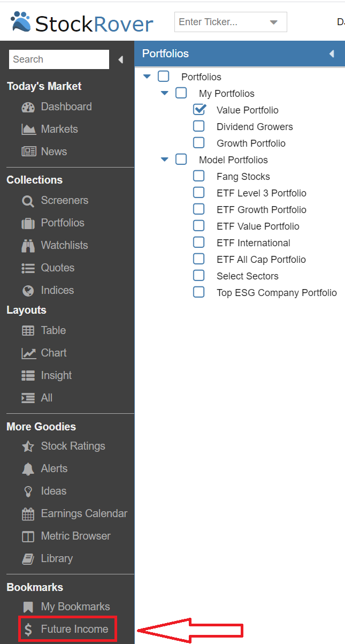Collapse the My Portfolios tree node
This screenshot has height=644, width=345.
coord(165,93)
